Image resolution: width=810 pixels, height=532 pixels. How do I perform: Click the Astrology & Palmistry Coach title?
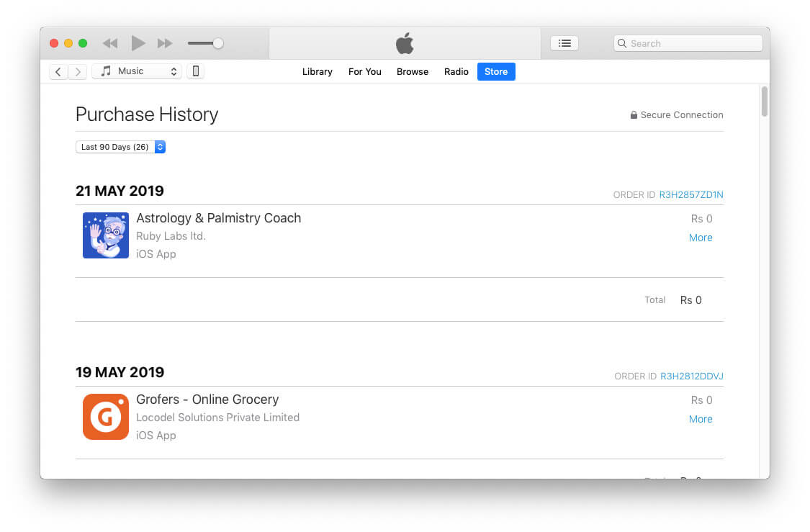pyautogui.click(x=218, y=218)
